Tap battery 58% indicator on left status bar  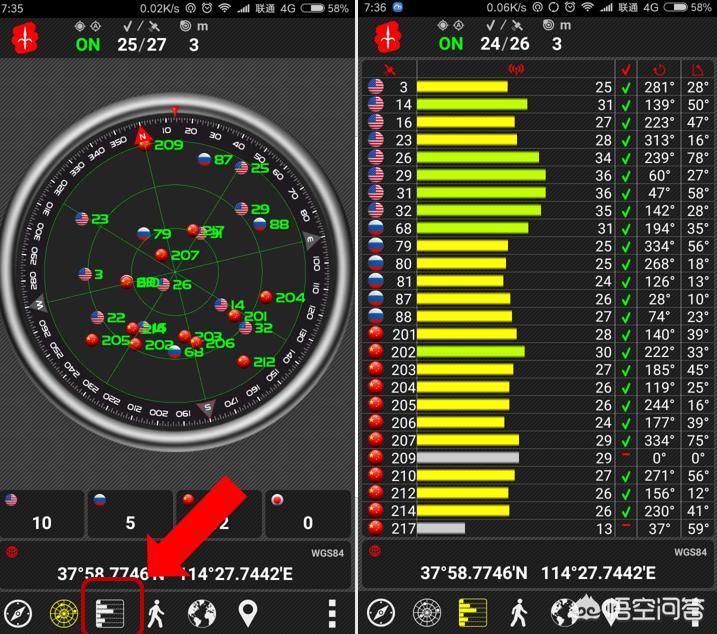[x=325, y=8]
